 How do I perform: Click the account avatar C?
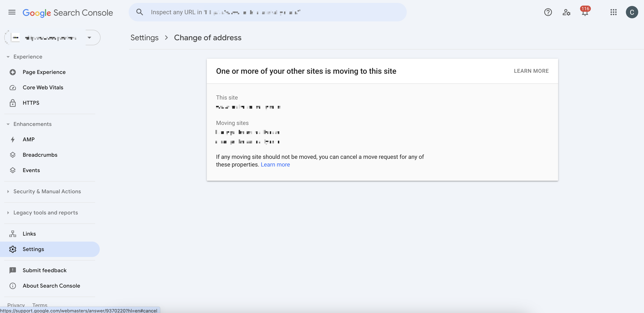click(x=632, y=12)
